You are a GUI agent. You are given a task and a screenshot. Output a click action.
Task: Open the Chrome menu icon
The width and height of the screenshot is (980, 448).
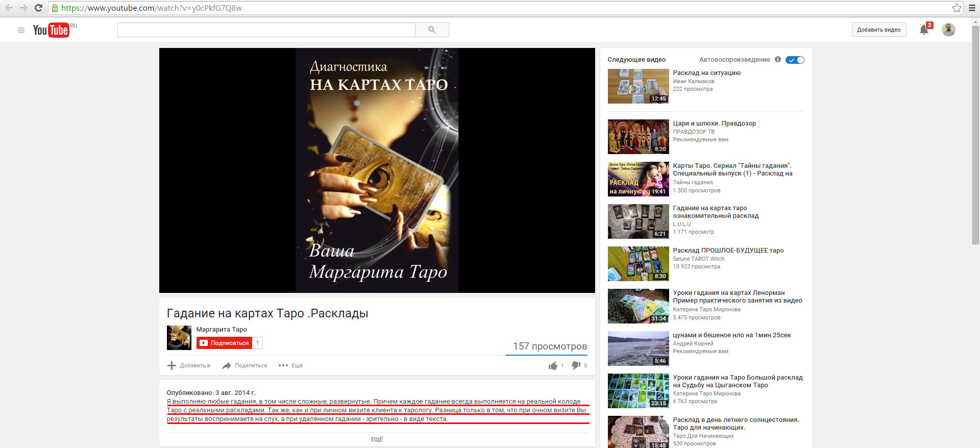point(972,8)
